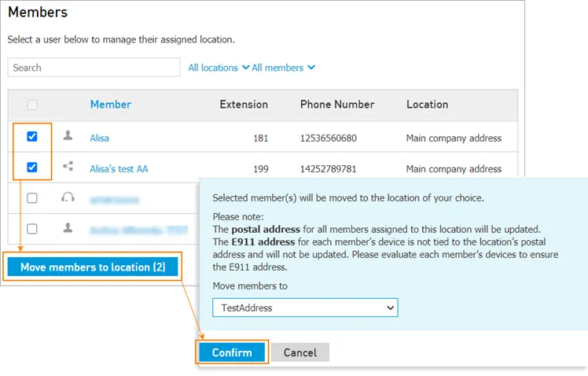Confirm moving the selected members
Screen dimensions: 588x376
point(232,352)
